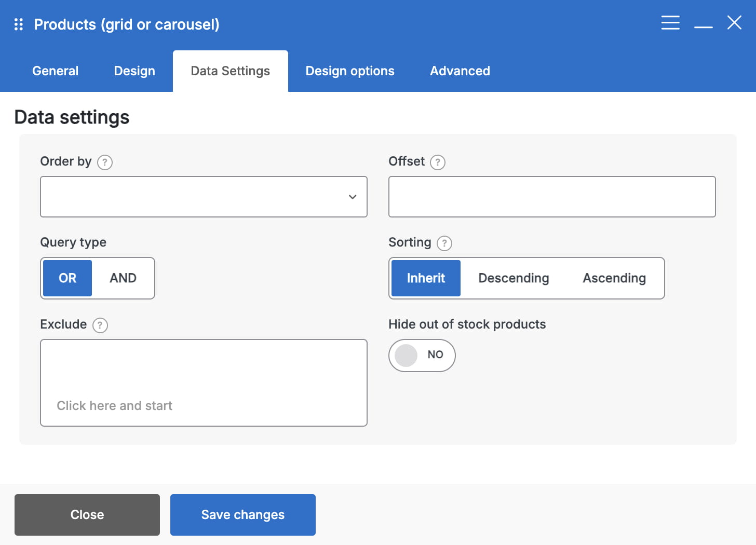This screenshot has height=545, width=756.
Task: Click the Data settings heading
Action: (x=72, y=117)
